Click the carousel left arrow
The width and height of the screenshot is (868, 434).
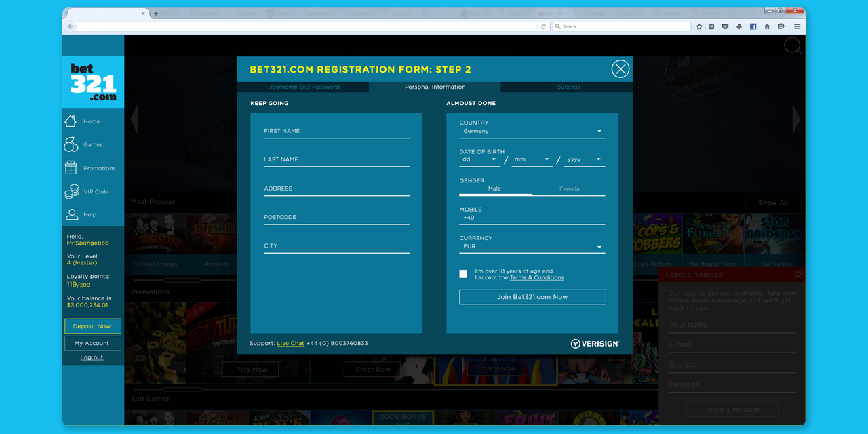click(134, 119)
